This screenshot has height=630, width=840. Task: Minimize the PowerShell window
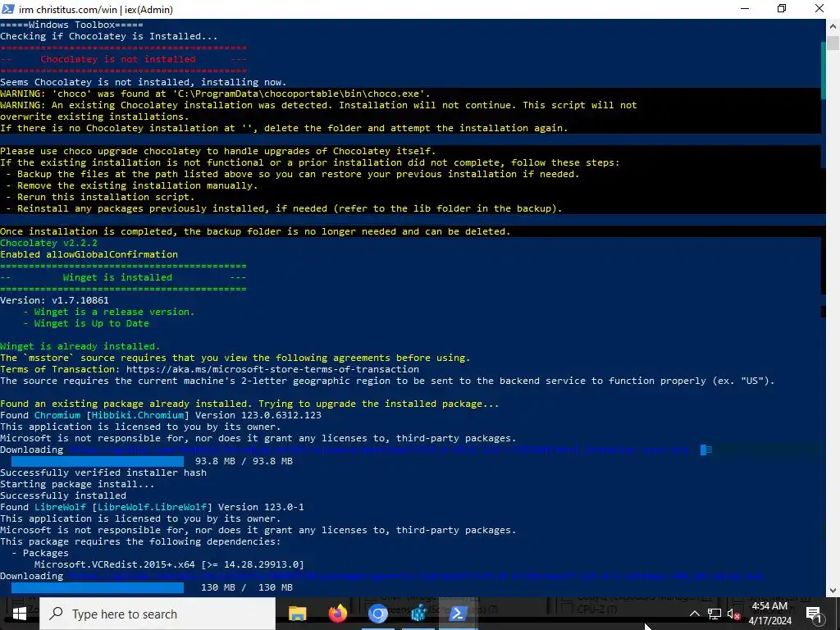[x=745, y=9]
